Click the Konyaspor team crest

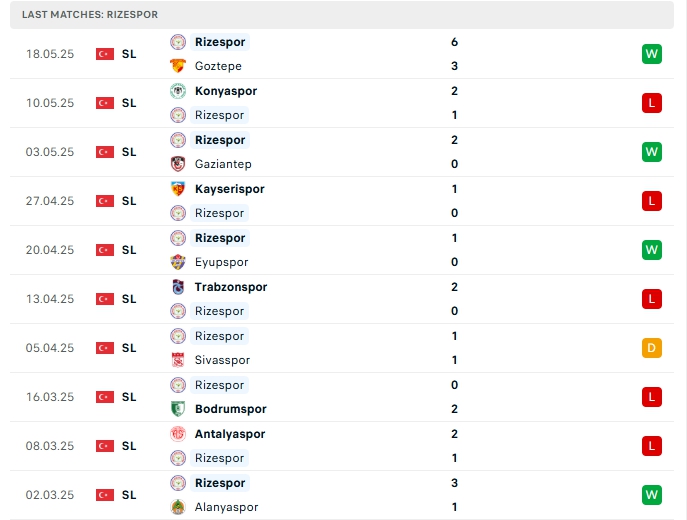coord(178,91)
